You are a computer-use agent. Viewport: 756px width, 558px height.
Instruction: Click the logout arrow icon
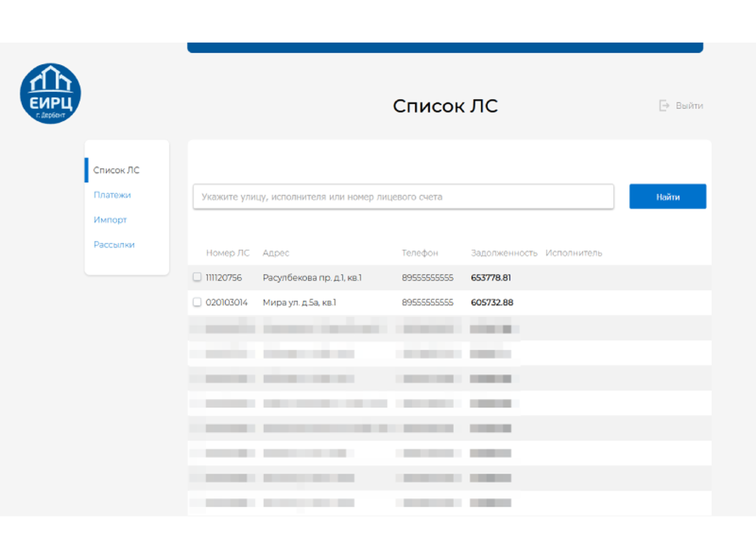(x=664, y=105)
